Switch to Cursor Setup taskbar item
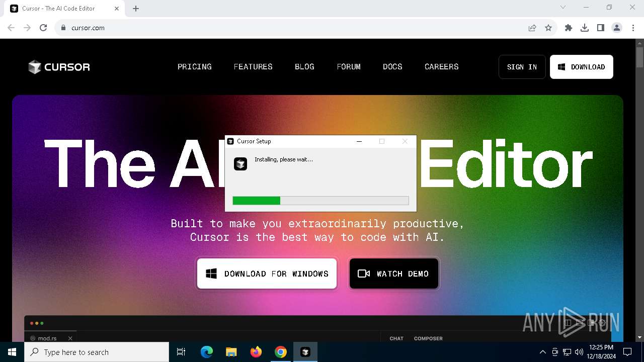The image size is (644, 362). click(305, 352)
